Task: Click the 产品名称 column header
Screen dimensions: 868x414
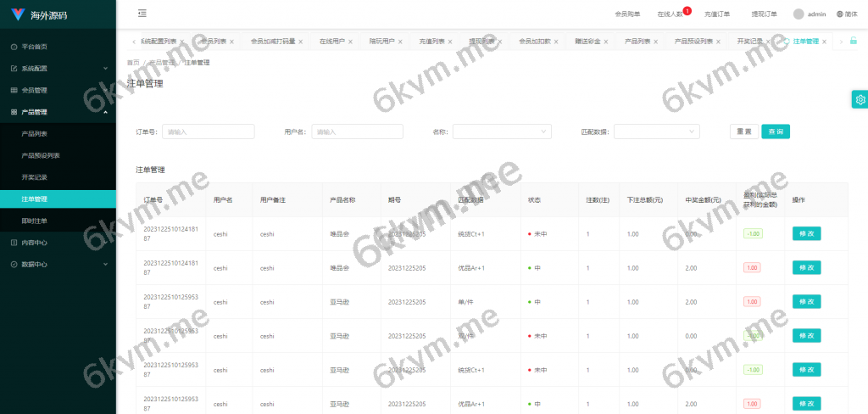Action: (x=342, y=199)
